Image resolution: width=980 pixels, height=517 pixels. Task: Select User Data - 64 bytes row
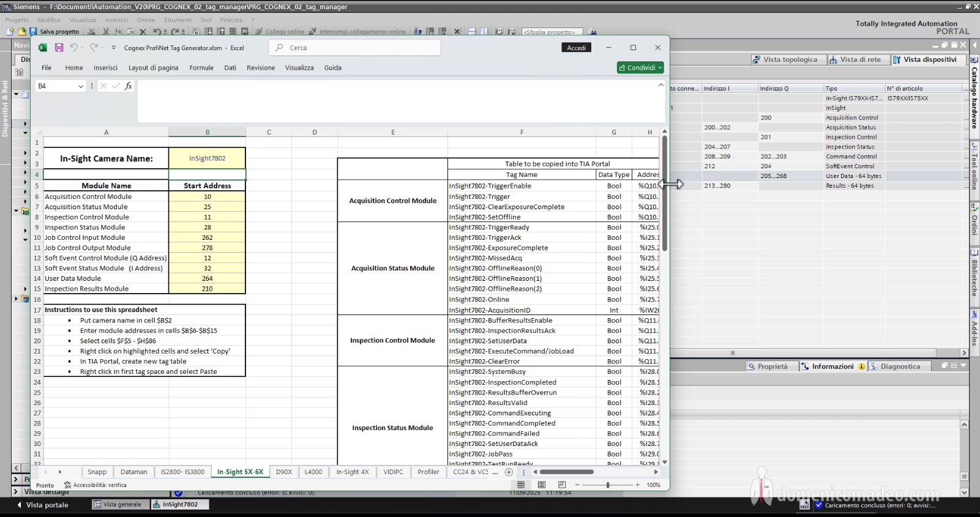818,176
